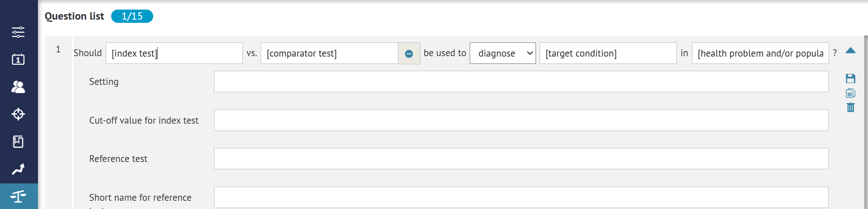Click the comparator test input field
Image resolution: width=868 pixels, height=209 pixels.
point(329,53)
